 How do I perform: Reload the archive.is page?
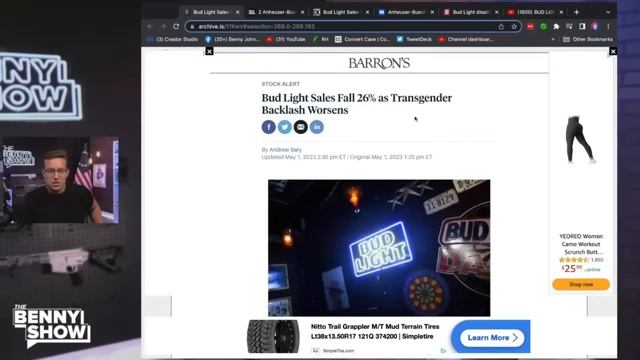(176, 26)
